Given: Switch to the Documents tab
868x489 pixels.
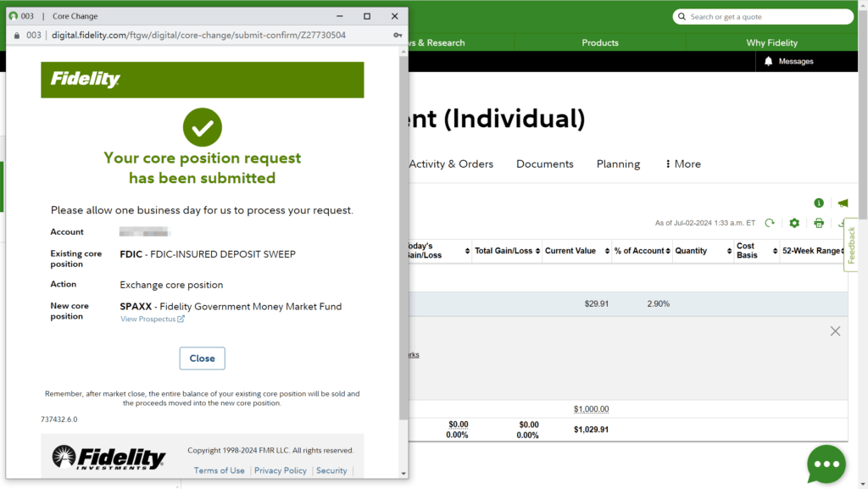Looking at the screenshot, I should pyautogui.click(x=545, y=164).
